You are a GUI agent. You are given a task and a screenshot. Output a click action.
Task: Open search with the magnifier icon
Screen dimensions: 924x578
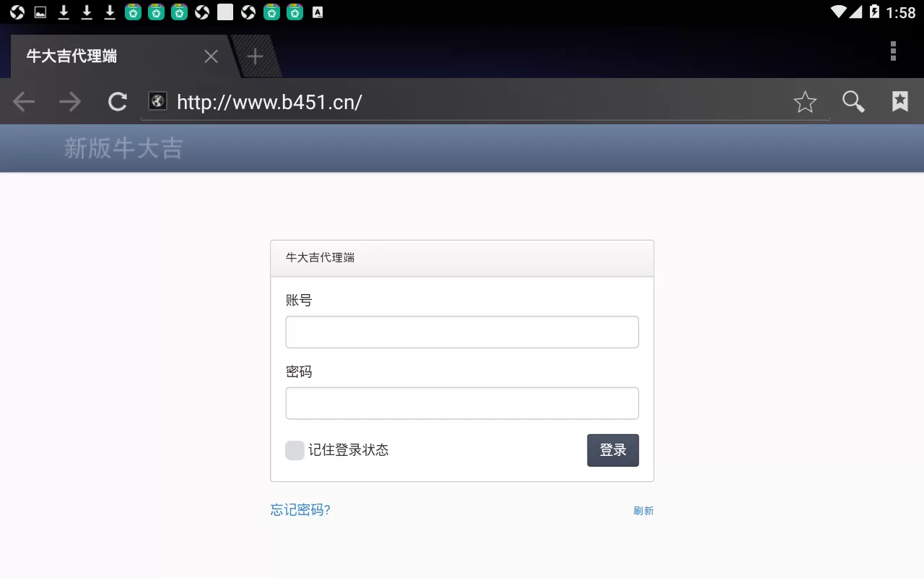[853, 101]
